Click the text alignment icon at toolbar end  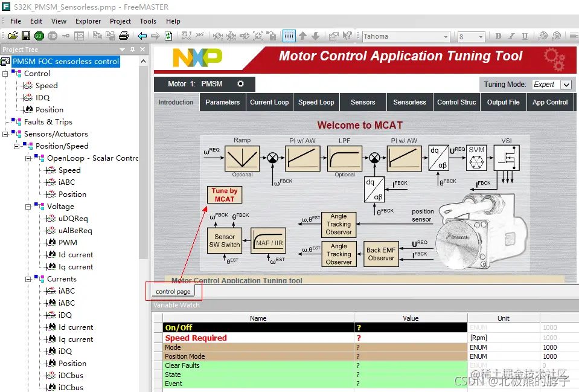(574, 36)
